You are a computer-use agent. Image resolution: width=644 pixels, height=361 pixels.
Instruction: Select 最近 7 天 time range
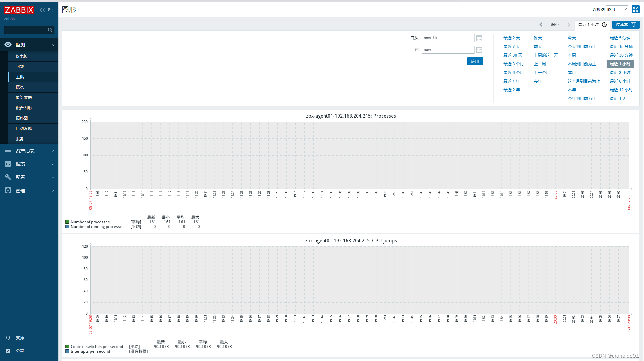(x=512, y=47)
